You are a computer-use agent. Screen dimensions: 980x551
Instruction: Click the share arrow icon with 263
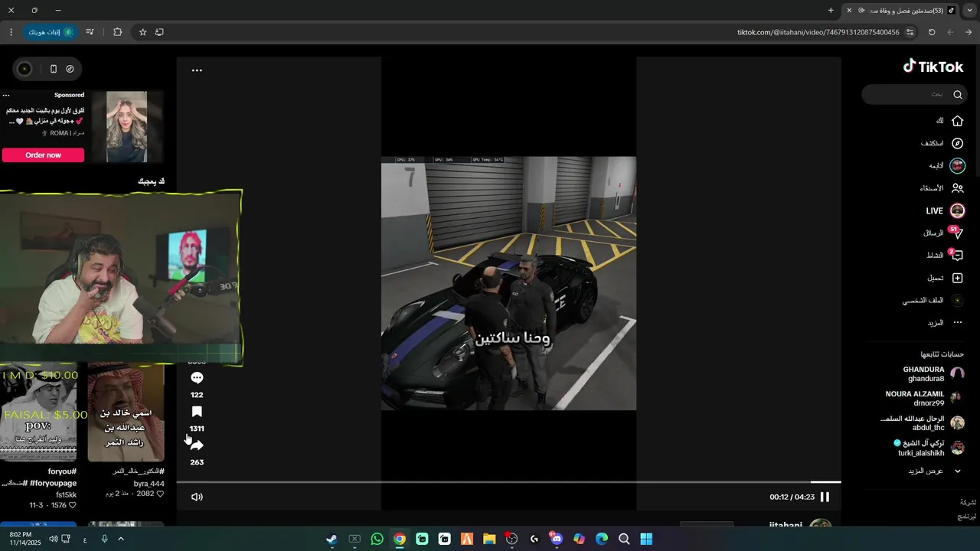pos(197,445)
